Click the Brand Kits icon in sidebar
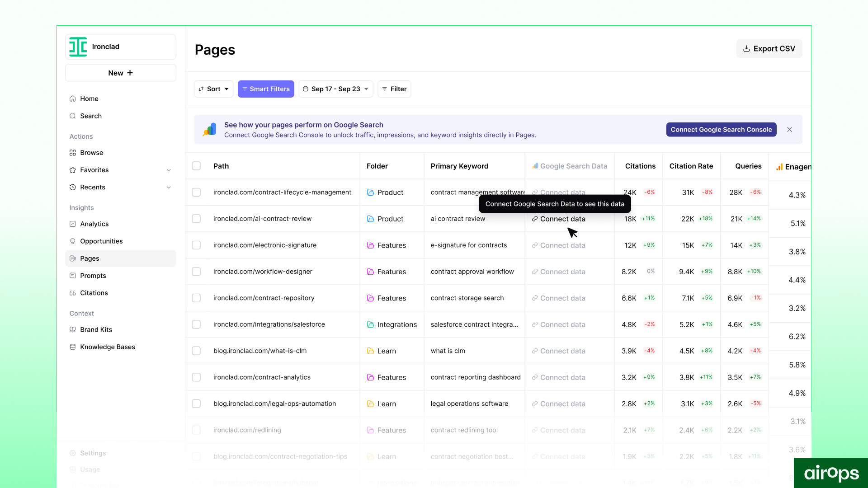The width and height of the screenshot is (868, 488). click(72, 330)
